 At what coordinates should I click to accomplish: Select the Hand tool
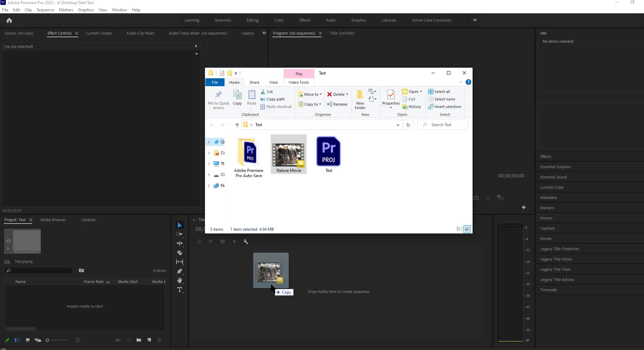click(x=180, y=280)
